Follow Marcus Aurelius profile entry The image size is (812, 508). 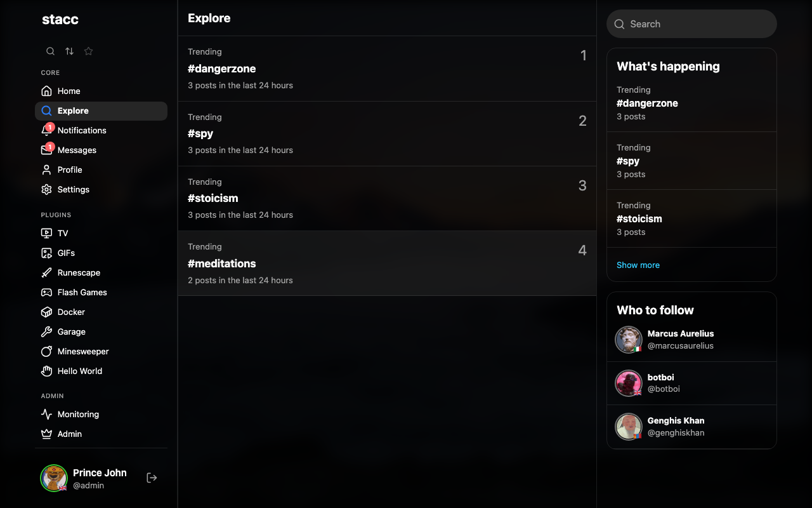[691, 339]
